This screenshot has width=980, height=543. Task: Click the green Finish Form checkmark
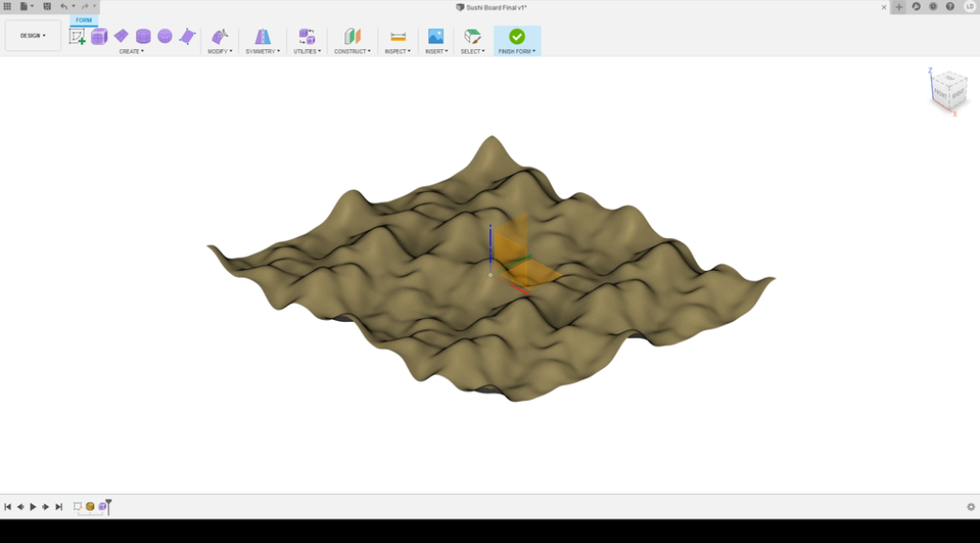pos(517,37)
